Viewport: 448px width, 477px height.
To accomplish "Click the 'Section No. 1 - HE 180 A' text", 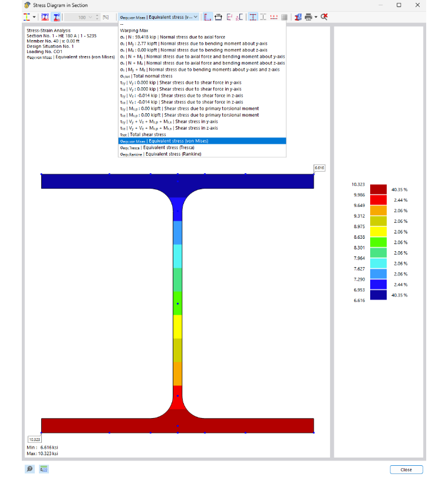I will 61,36.
